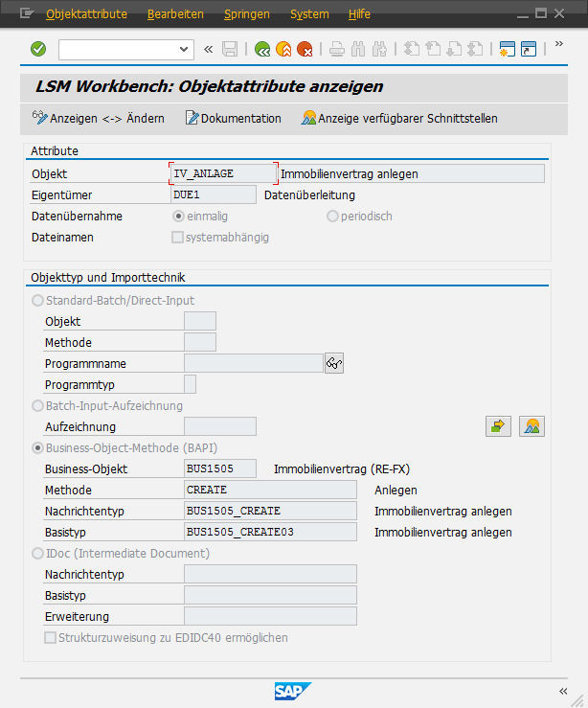Click the 'Datenüberleitung' text
This screenshot has height=708, width=588.
click(309, 195)
